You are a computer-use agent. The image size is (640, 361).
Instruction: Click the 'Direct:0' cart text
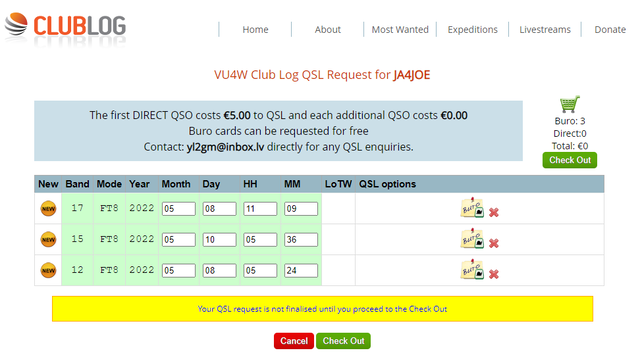pos(570,134)
